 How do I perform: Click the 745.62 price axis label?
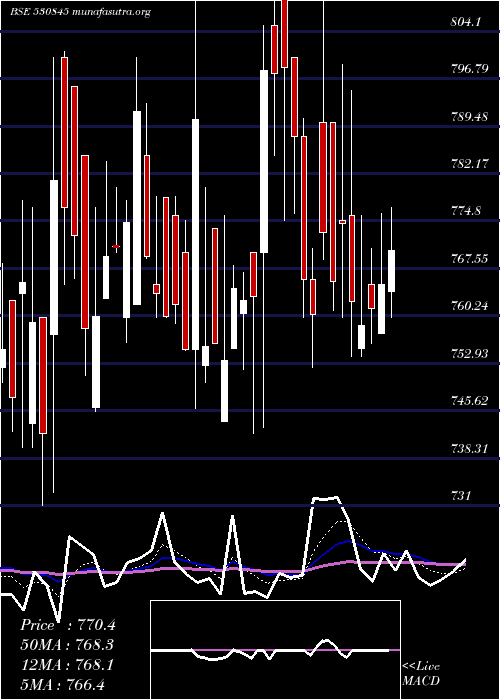click(469, 400)
